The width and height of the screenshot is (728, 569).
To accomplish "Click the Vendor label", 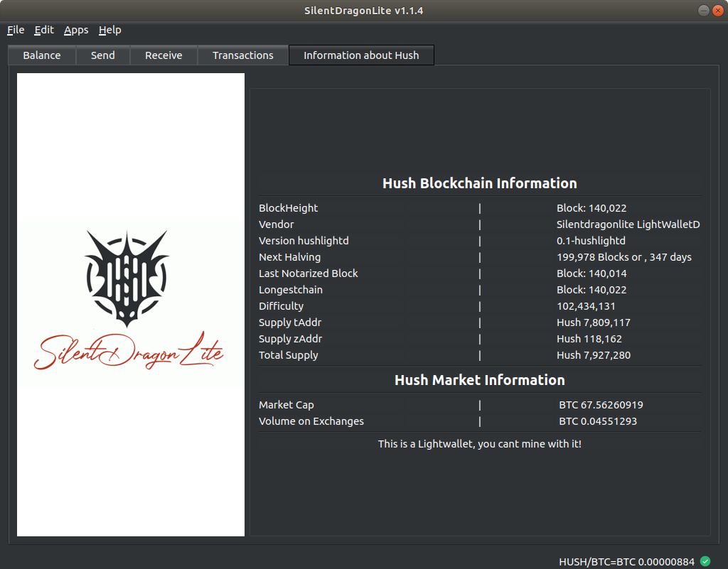I will [277, 224].
